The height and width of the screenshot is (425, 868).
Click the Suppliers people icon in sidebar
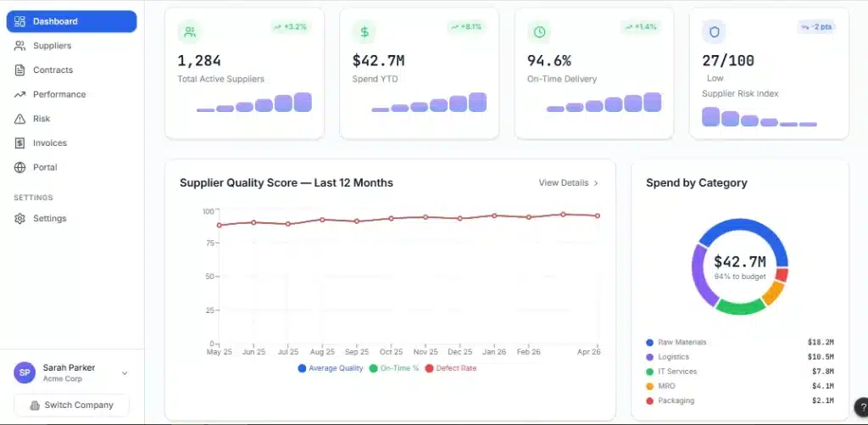20,46
